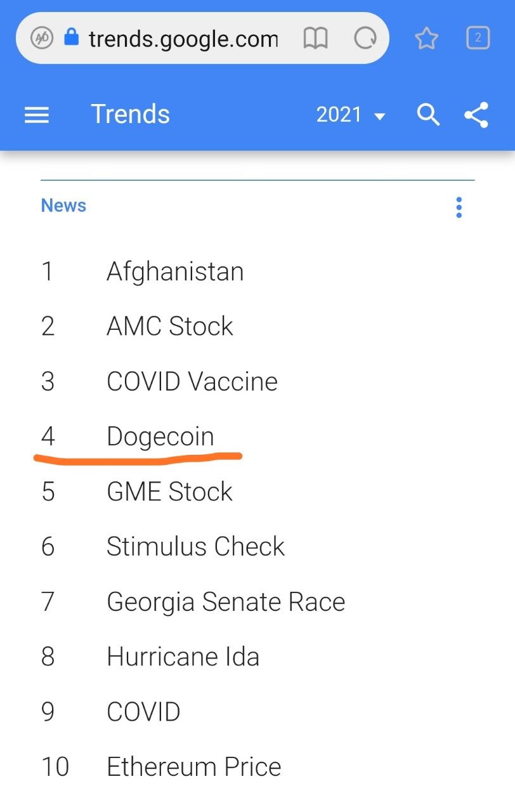Click the ad-blocker icon in address bar
The height and width of the screenshot is (812, 515).
(x=42, y=39)
